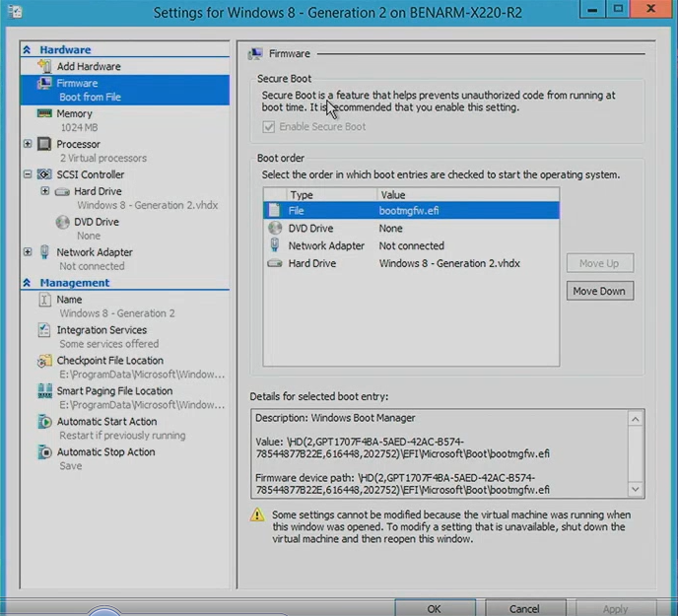Click the Checkpoint File Location icon

tap(44, 361)
